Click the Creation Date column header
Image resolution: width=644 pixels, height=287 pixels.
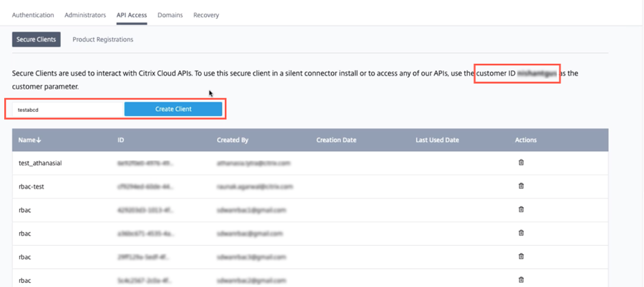[x=336, y=140]
